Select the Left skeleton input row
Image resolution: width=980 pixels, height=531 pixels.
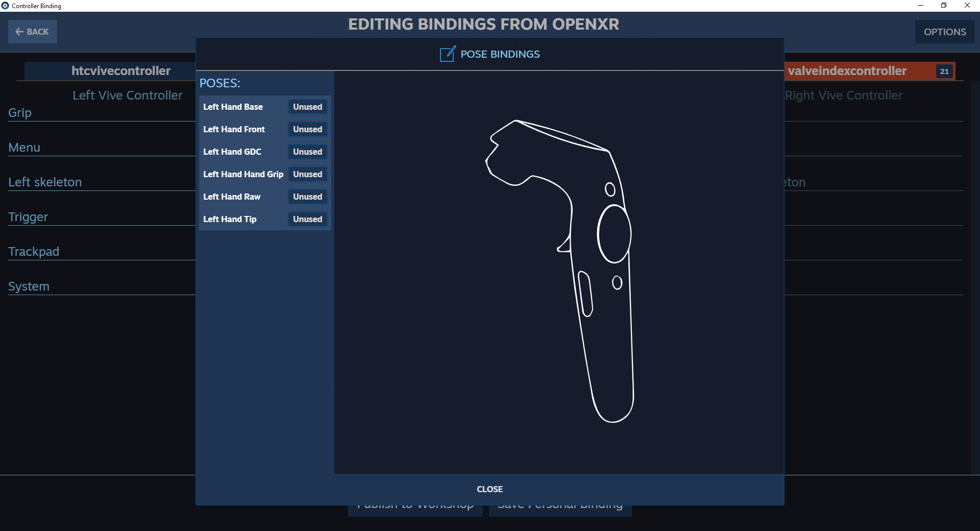coord(102,182)
